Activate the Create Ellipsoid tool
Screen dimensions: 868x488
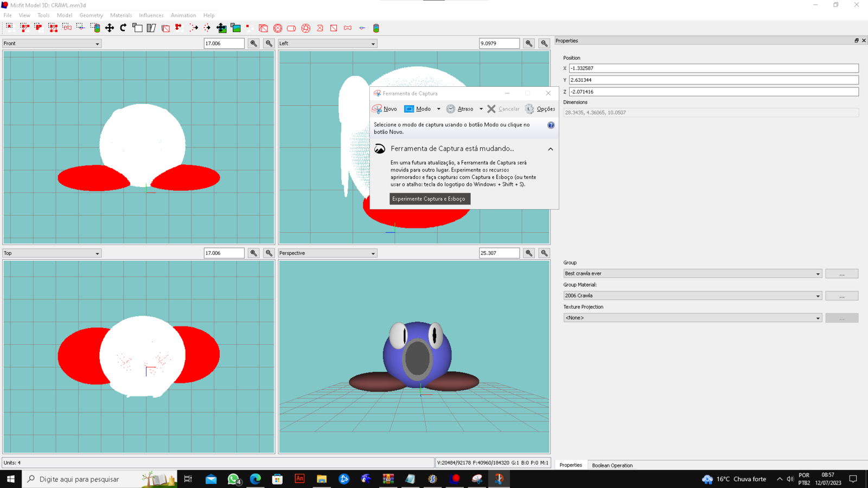tap(278, 28)
